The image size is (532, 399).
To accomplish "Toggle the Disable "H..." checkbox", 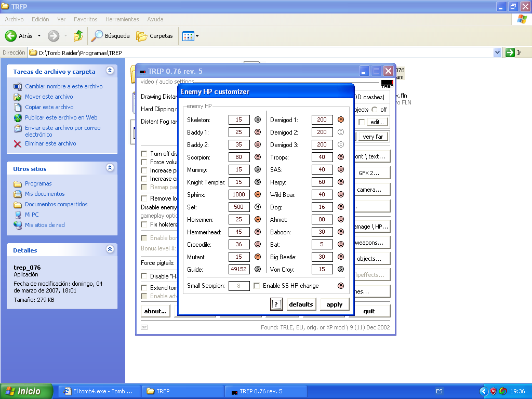I will tap(144, 276).
